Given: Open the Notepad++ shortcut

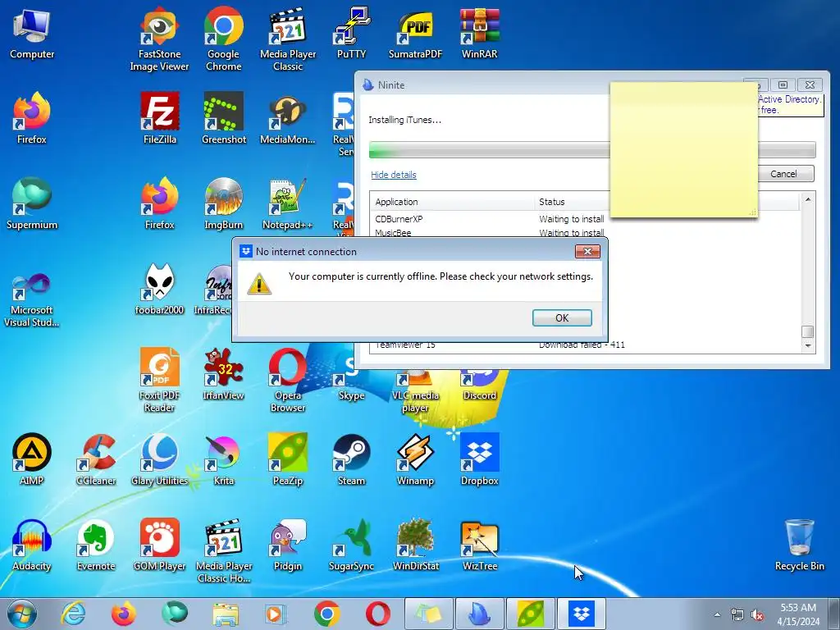Looking at the screenshot, I should pos(288,204).
